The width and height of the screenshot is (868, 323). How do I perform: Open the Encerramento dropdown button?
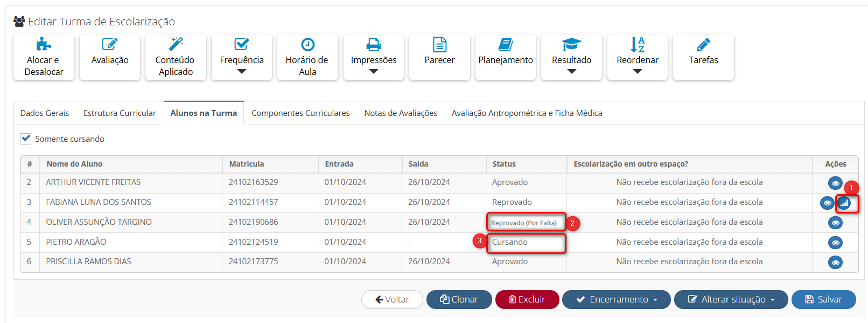click(x=616, y=299)
